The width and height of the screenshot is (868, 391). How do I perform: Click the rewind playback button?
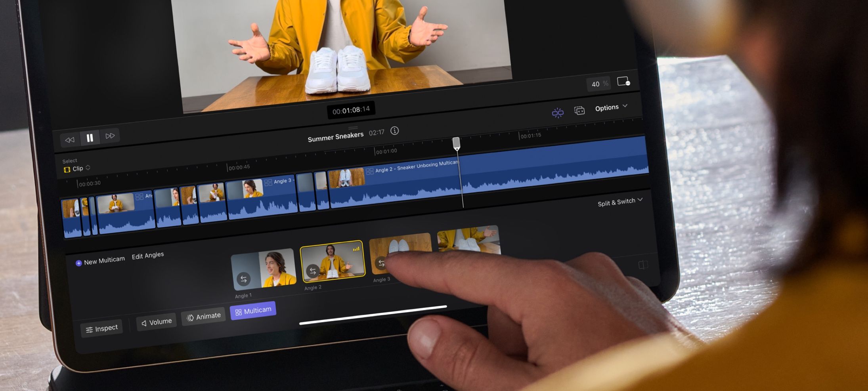coord(70,140)
